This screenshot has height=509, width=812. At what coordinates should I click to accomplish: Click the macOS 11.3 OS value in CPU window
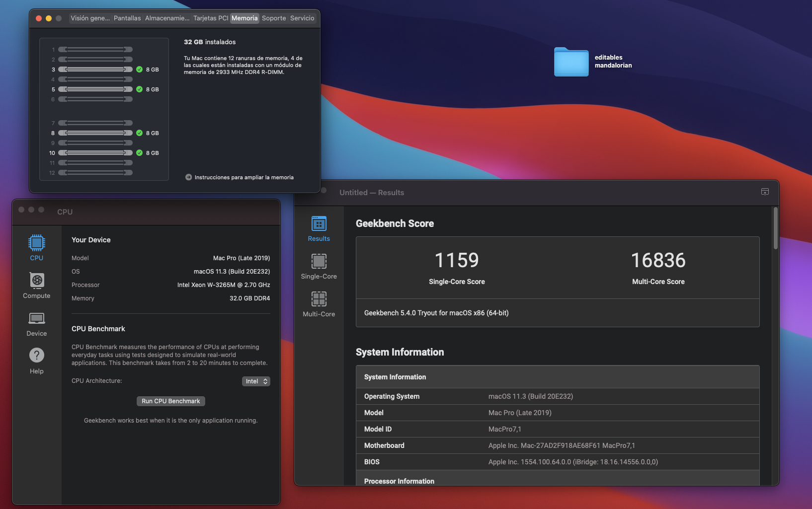(232, 272)
